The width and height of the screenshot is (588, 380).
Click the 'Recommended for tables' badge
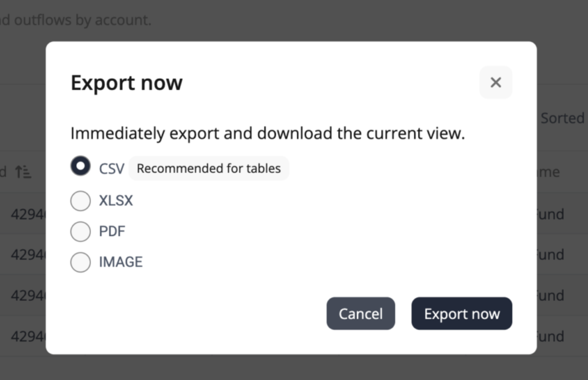tap(209, 168)
